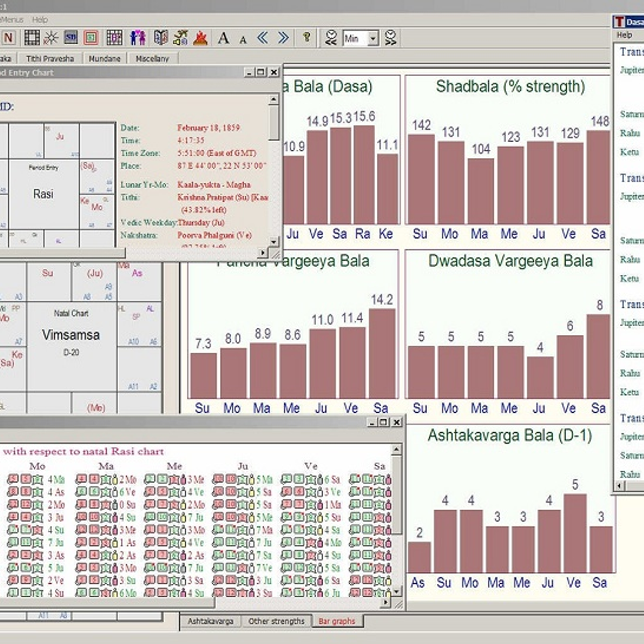
Task: Click the double right arrow icon
Action: tap(283, 38)
